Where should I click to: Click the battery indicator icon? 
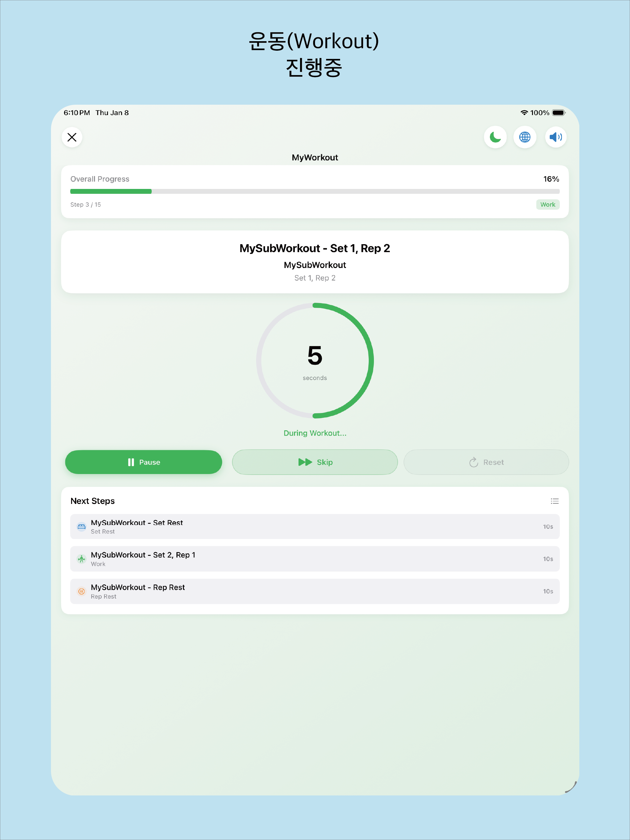pos(558,113)
